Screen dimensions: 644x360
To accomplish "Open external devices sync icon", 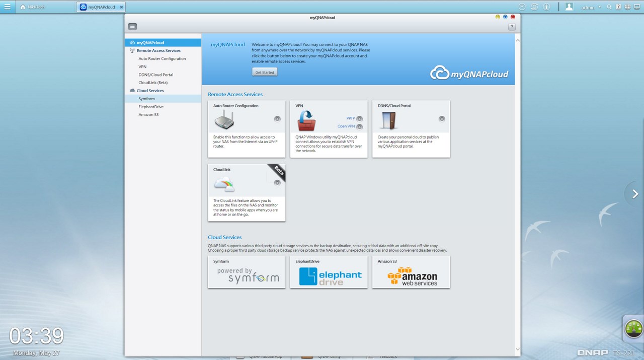I will [x=534, y=7].
